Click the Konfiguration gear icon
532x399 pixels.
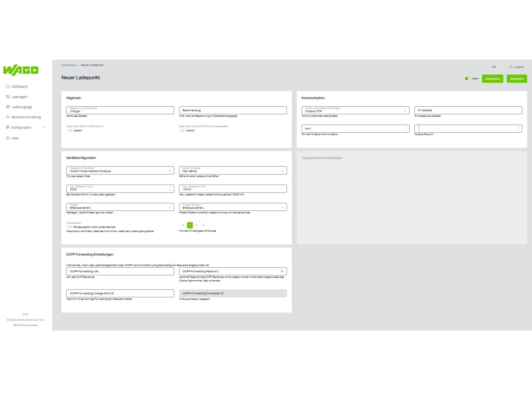tap(8, 127)
